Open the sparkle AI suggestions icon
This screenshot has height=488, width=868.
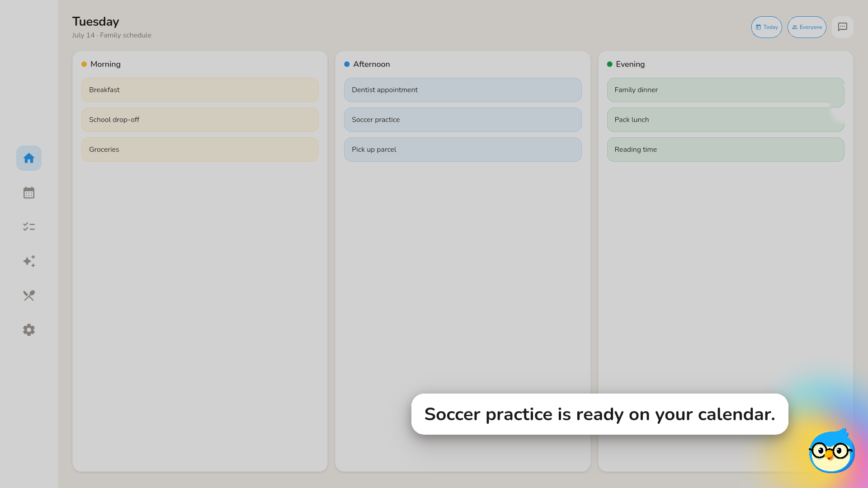29,261
